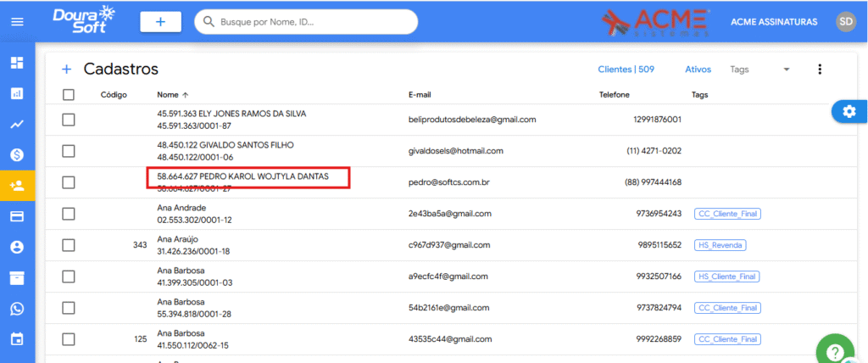Open the dollar sign finance icon
868x363 pixels.
click(17, 154)
